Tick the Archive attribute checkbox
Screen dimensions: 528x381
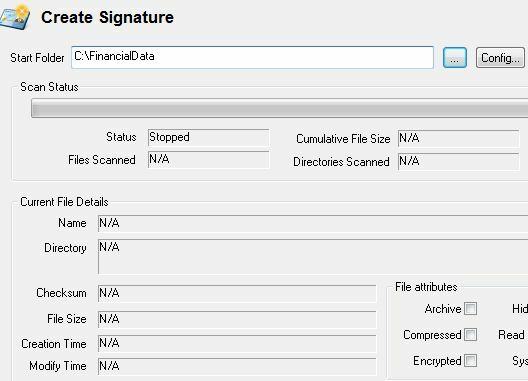tap(470, 309)
